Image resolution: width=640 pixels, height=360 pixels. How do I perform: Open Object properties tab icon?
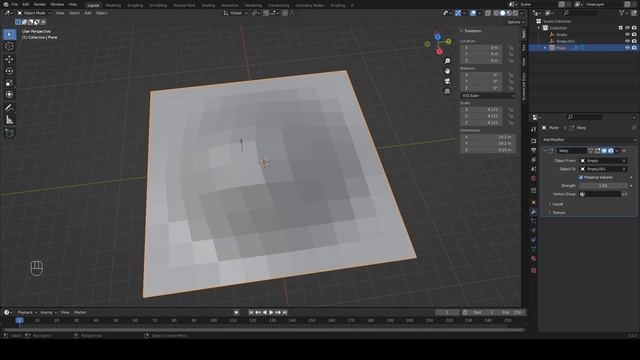coord(533,202)
